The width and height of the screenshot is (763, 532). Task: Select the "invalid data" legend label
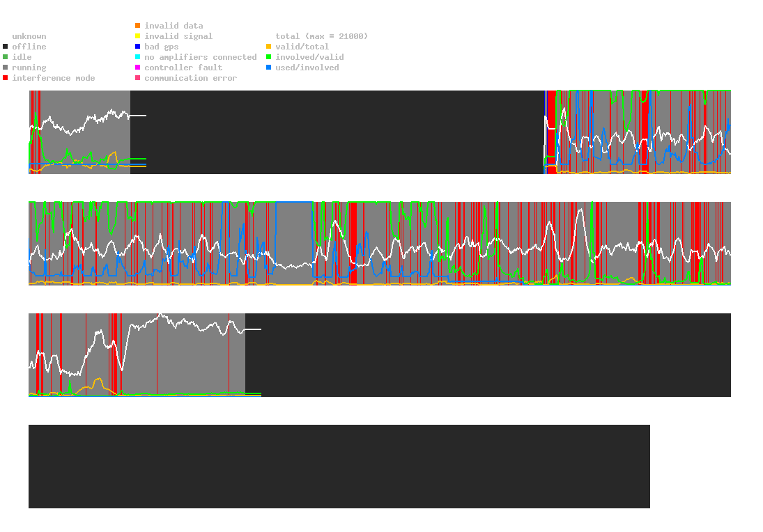[174, 26]
